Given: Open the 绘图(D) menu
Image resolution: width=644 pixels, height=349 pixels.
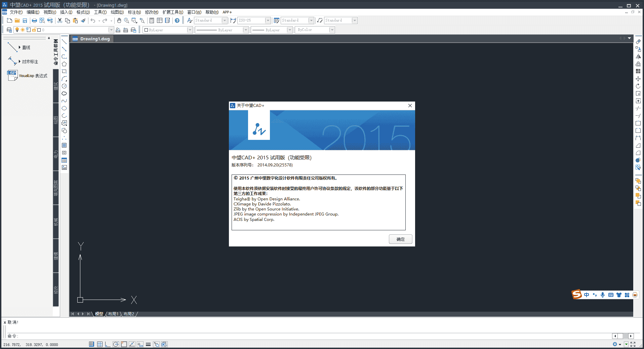Looking at the screenshot, I should 117,12.
